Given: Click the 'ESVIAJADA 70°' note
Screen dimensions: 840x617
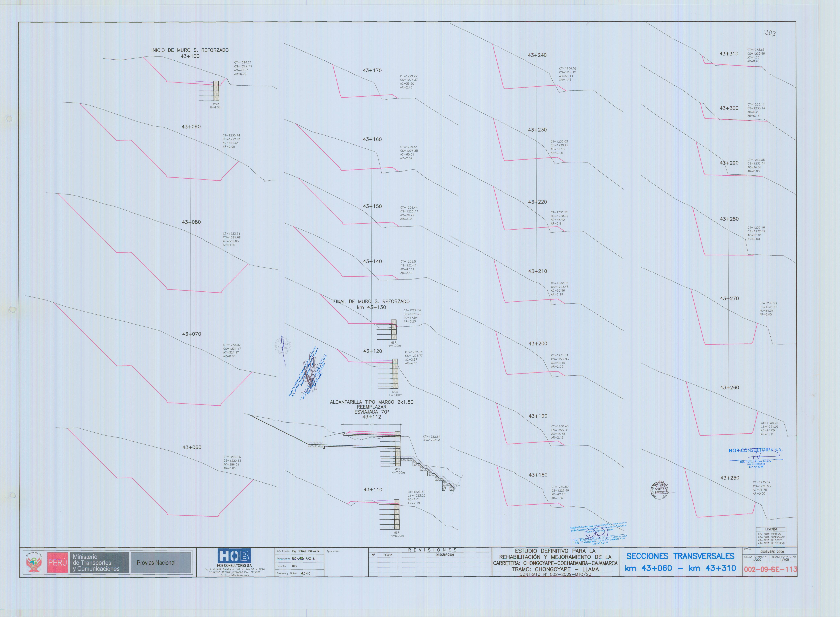Looking at the screenshot, I should click(x=372, y=412).
